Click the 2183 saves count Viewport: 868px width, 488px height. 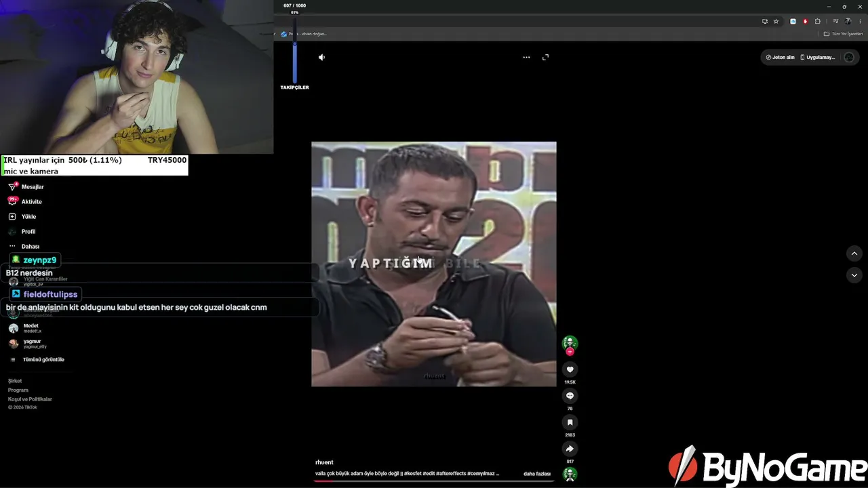[570, 435]
